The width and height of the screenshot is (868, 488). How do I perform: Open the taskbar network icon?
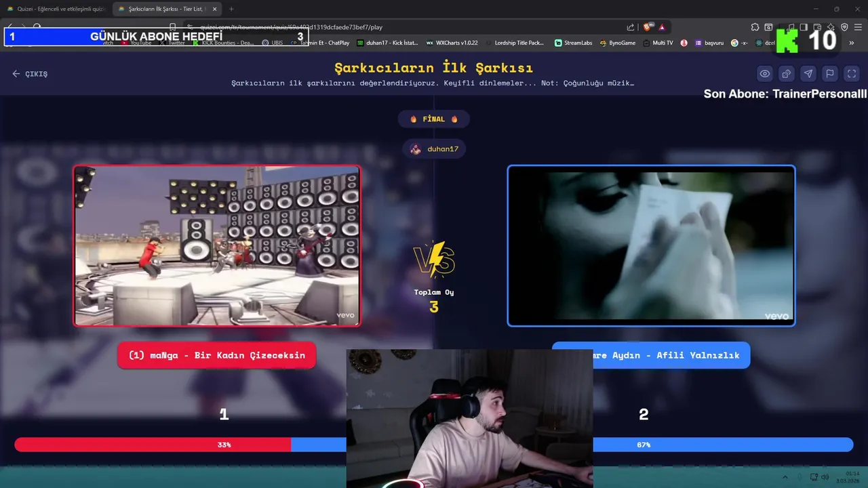click(x=814, y=477)
